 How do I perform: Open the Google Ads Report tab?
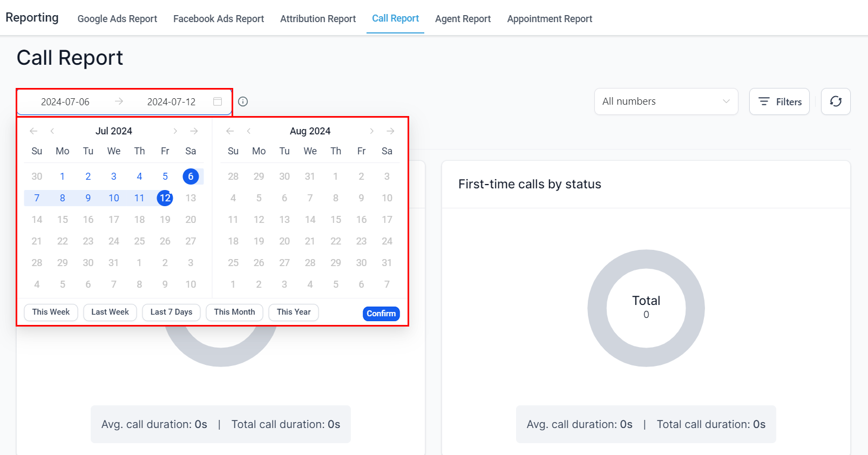click(x=117, y=19)
